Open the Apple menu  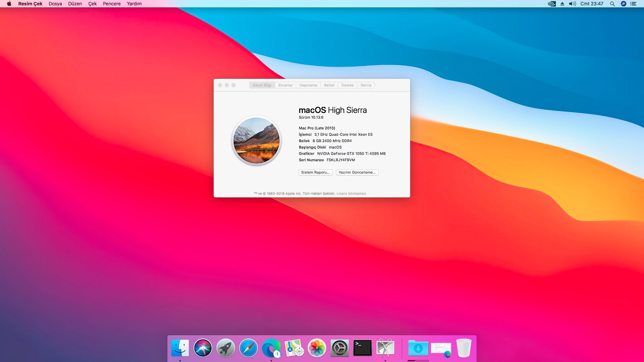pos(9,4)
